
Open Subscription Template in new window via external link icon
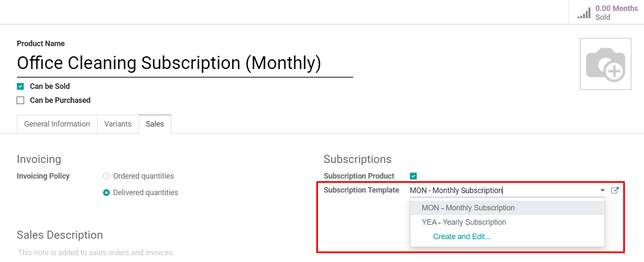tap(615, 190)
